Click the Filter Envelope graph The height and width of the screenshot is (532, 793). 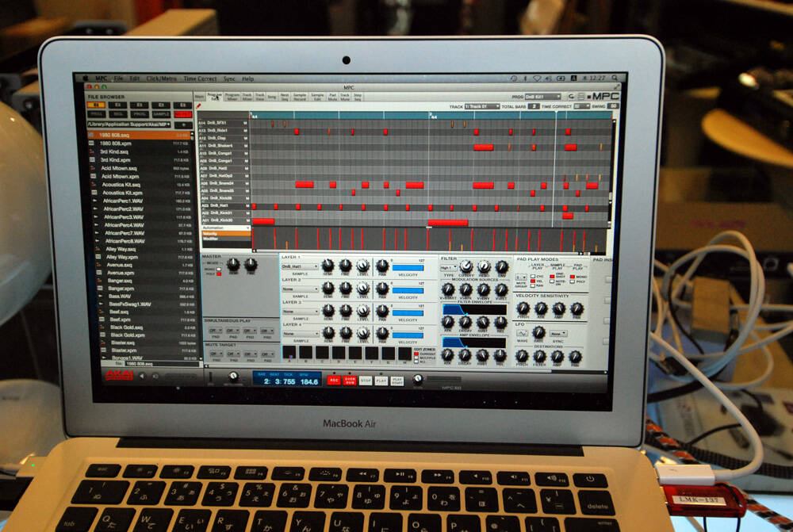[x=475, y=309]
